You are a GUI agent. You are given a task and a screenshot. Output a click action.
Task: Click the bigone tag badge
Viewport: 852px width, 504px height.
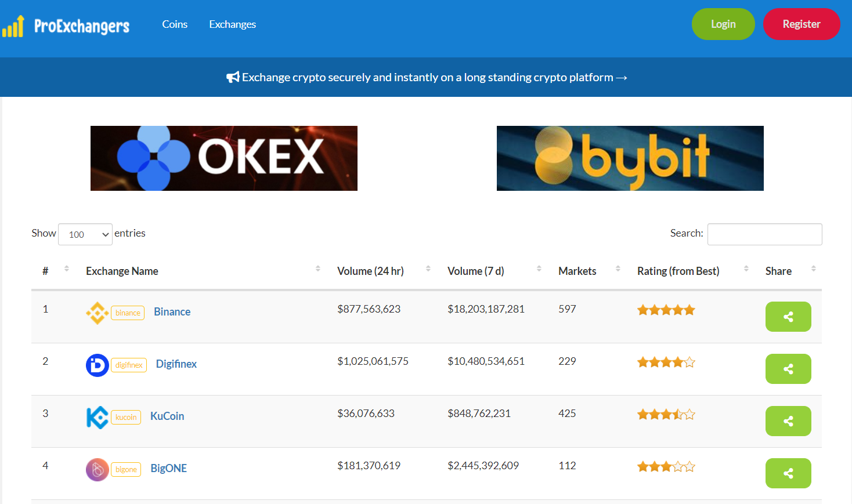[x=126, y=470]
